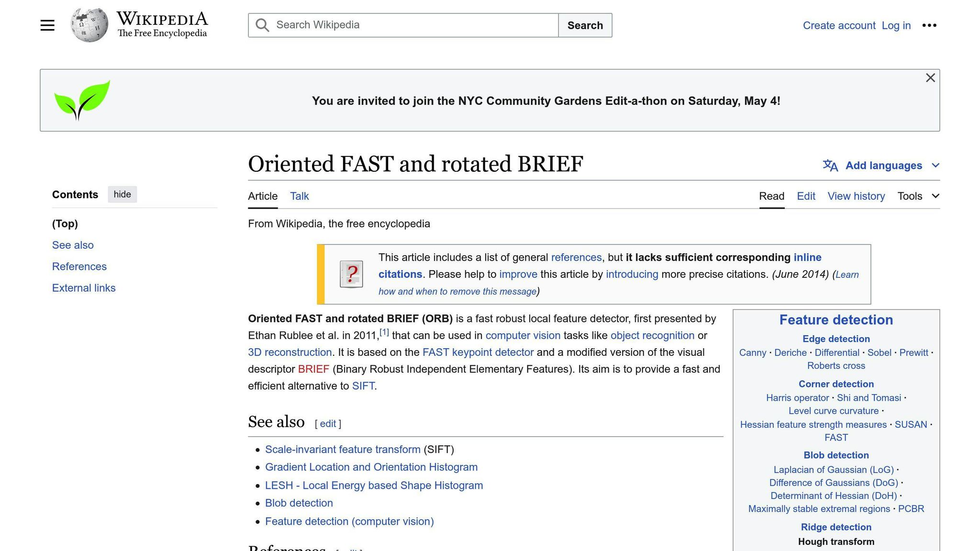Open the Harris operator link
Screen dimensions: 980x551
coord(797,398)
